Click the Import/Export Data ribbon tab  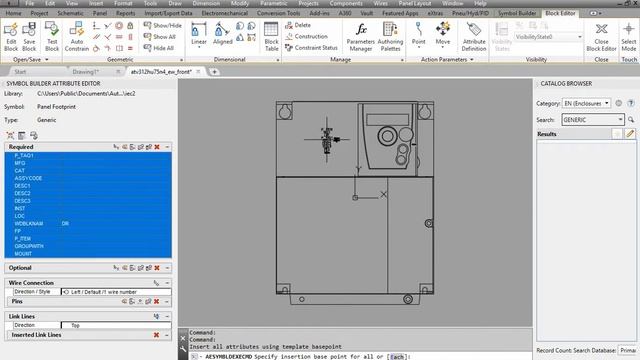[x=168, y=13]
